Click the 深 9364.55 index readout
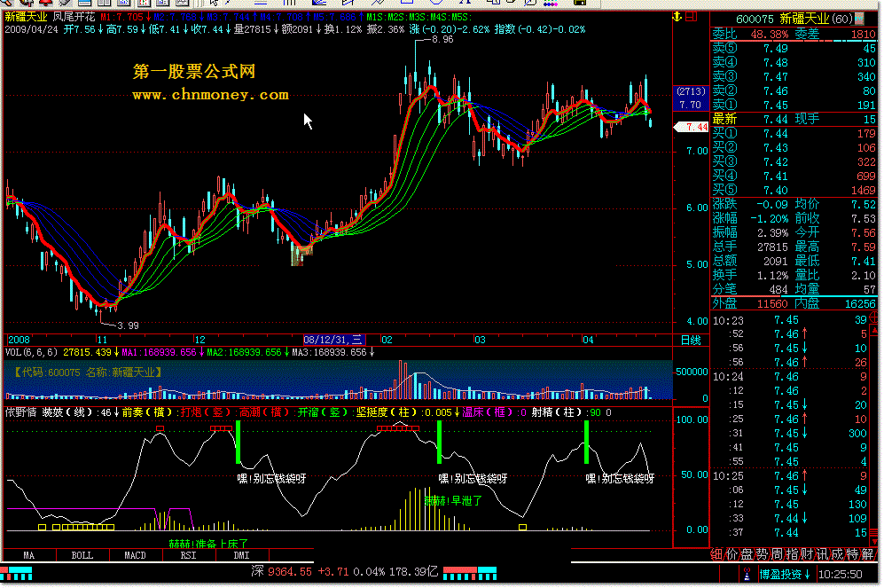Image resolution: width=884 pixels, height=588 pixels. point(281,572)
